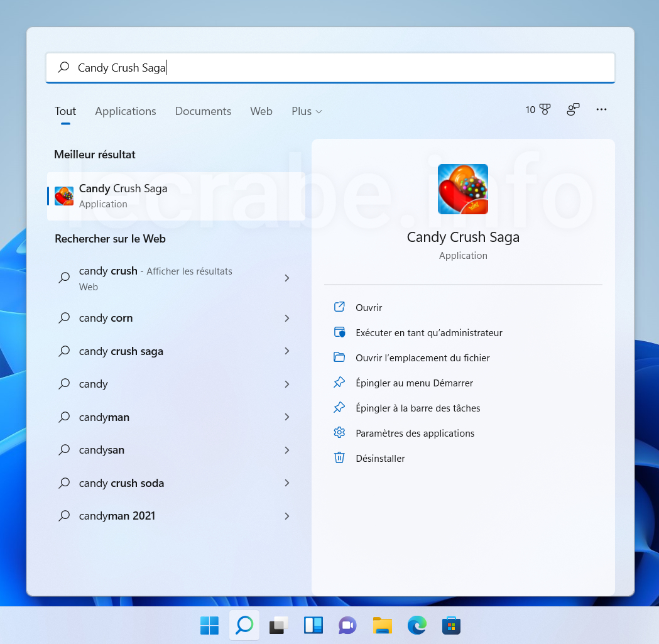The width and height of the screenshot is (659, 644).
Task: Click the small Candy Crush icon in the best result
Action: (x=64, y=196)
